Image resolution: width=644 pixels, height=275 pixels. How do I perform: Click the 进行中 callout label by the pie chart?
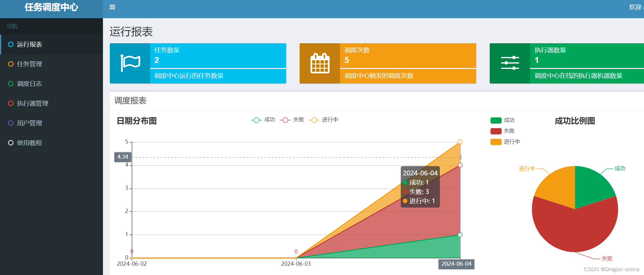point(527,169)
